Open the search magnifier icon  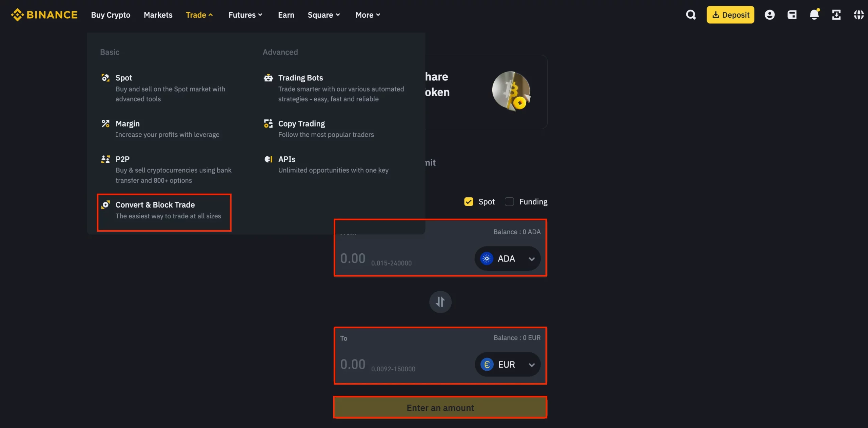691,15
